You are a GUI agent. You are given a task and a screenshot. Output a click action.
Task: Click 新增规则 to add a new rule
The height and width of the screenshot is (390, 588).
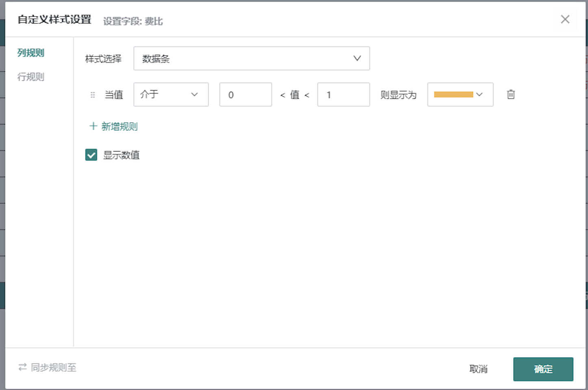click(120, 126)
